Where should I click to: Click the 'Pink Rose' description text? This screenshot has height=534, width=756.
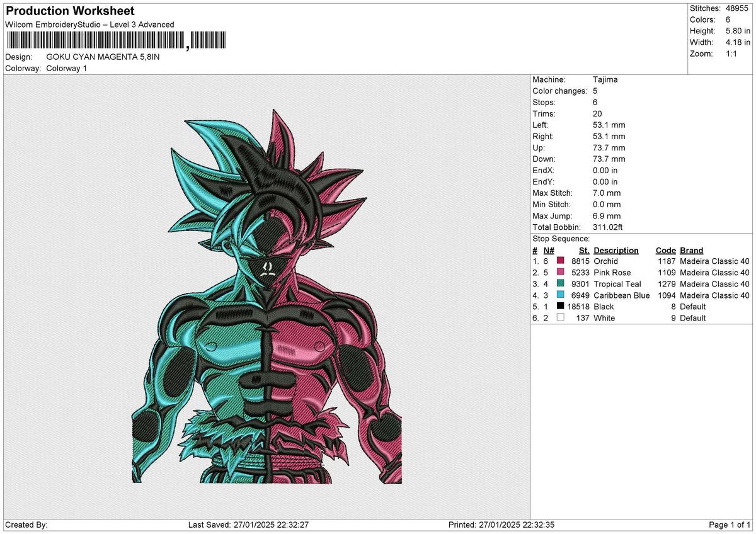coord(612,272)
